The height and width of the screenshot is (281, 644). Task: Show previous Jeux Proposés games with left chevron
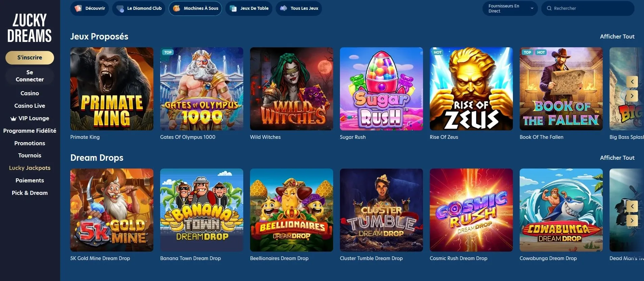(x=632, y=82)
